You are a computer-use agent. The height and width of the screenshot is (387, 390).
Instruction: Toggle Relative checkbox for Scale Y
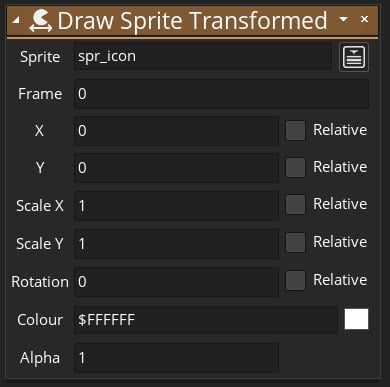295,242
